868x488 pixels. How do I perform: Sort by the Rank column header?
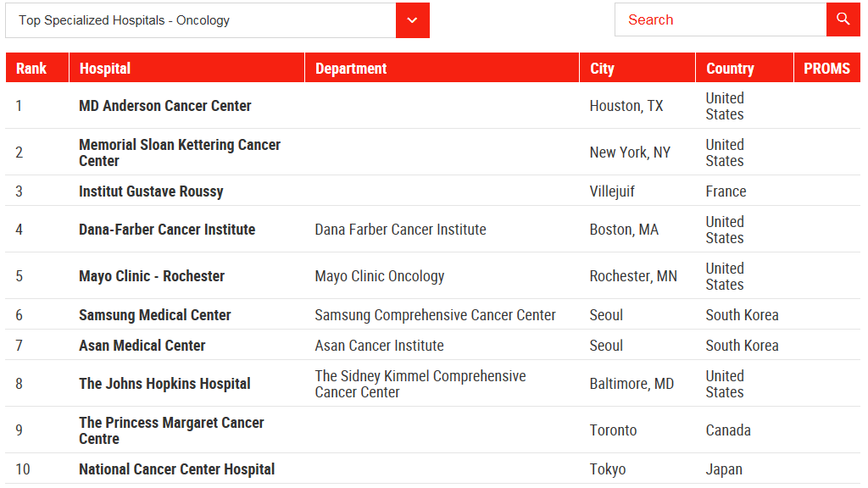pyautogui.click(x=31, y=69)
